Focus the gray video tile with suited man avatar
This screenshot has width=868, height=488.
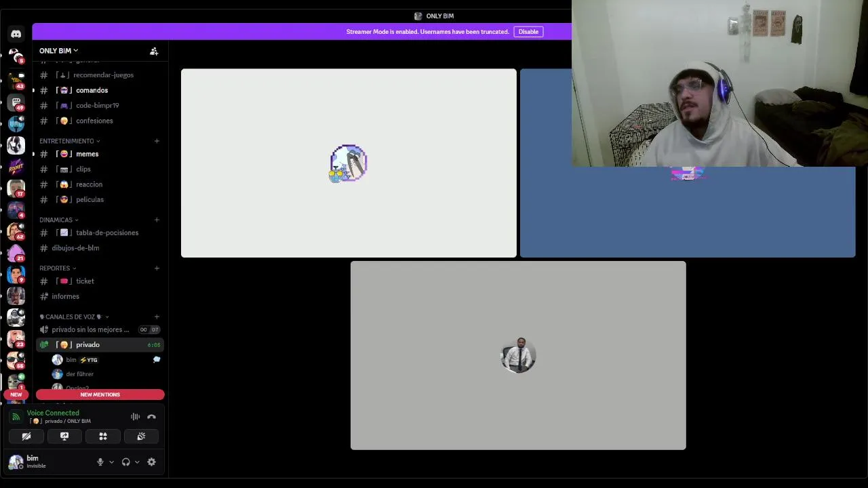(518, 355)
